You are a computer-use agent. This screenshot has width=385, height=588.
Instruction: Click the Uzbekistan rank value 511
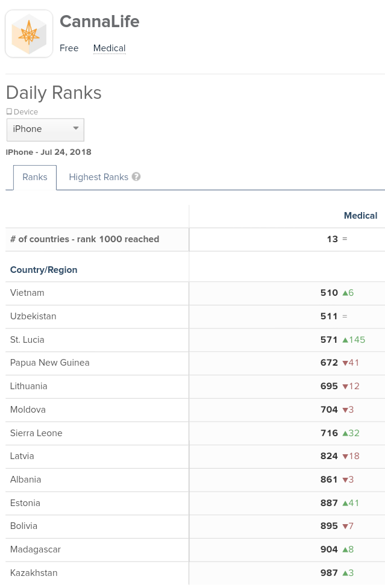coord(329,316)
